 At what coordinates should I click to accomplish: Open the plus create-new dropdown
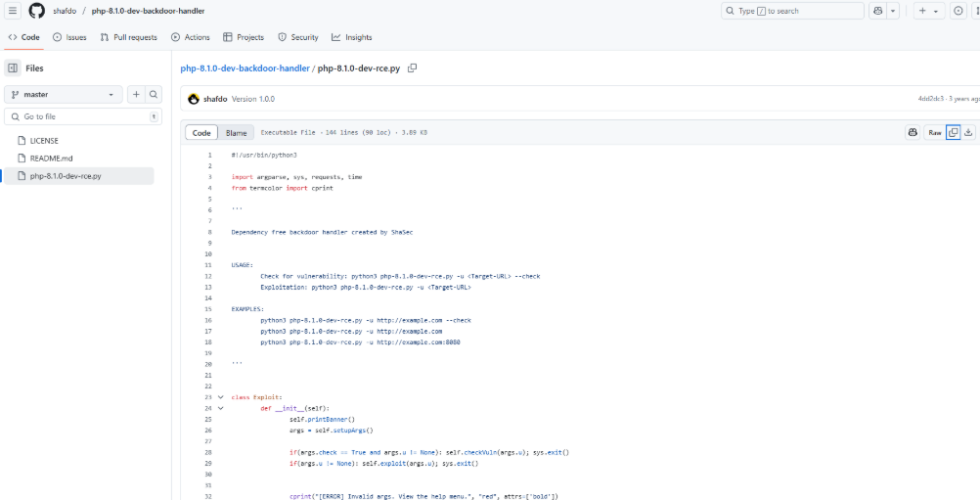tap(929, 11)
